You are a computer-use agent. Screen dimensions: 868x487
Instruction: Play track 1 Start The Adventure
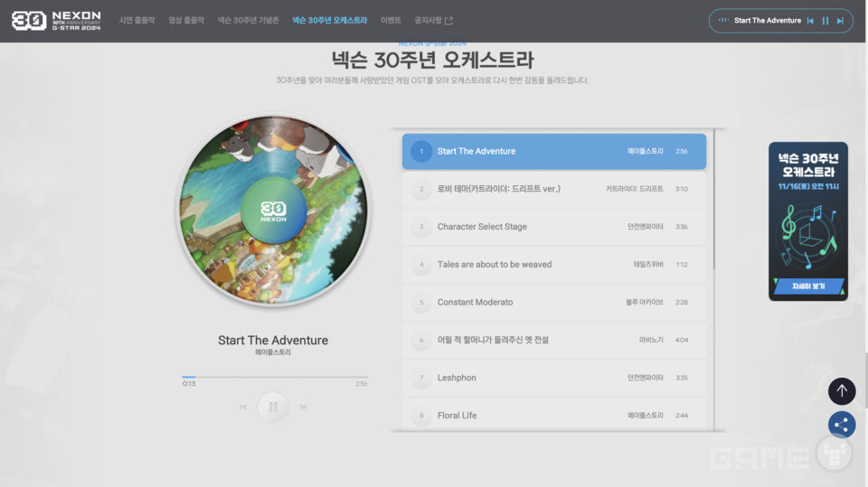[554, 151]
